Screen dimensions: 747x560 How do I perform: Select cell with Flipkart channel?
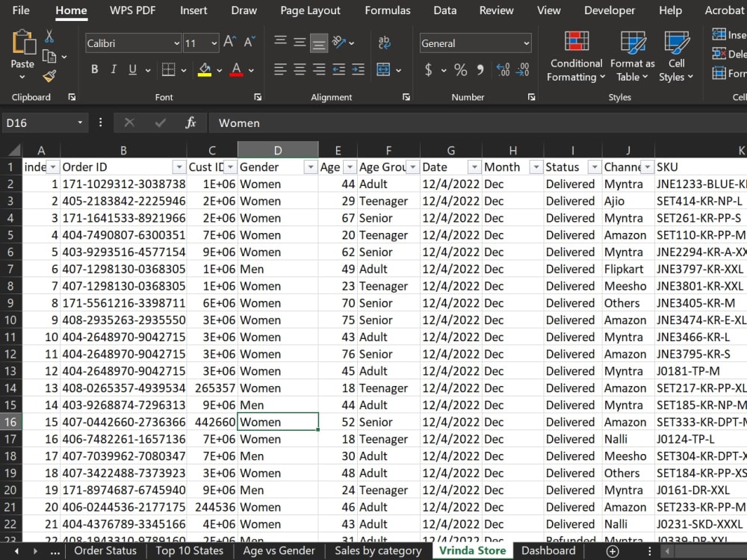click(x=628, y=269)
